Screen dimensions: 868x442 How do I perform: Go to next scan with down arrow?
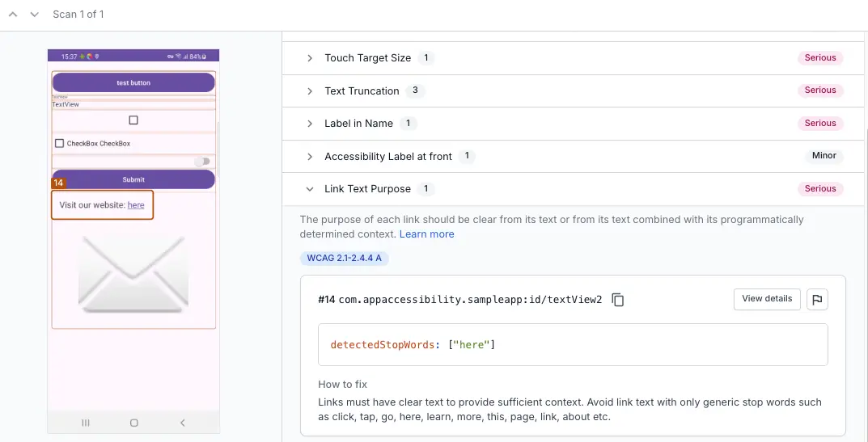click(x=34, y=15)
